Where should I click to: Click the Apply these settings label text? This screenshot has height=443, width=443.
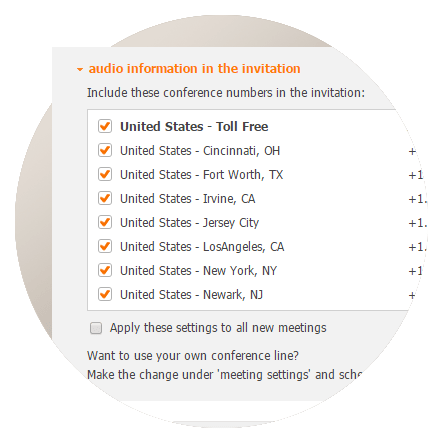click(218, 328)
